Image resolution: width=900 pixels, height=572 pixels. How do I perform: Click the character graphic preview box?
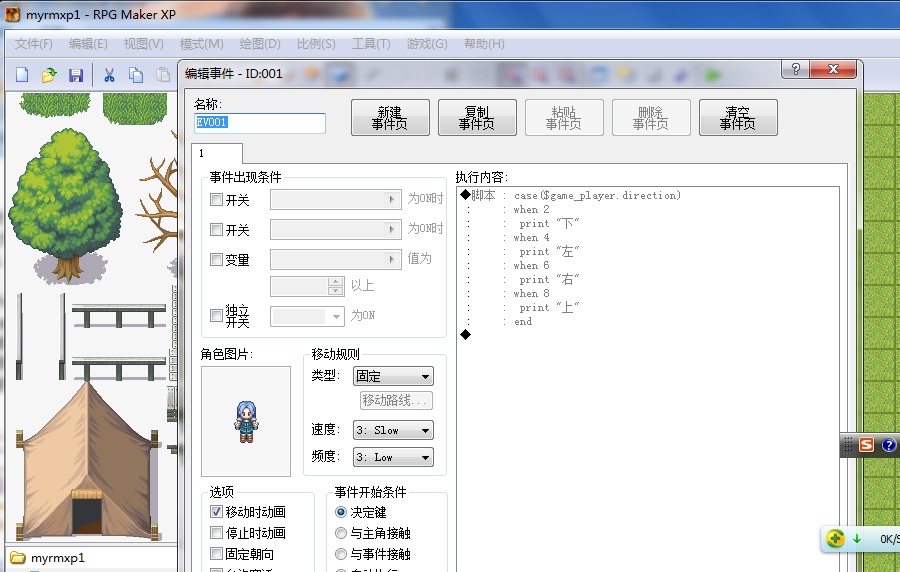click(x=246, y=422)
